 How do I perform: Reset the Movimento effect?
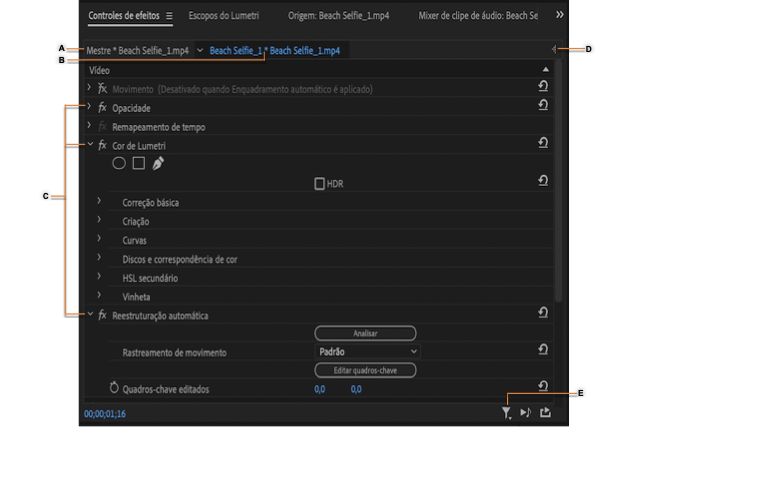(x=543, y=86)
